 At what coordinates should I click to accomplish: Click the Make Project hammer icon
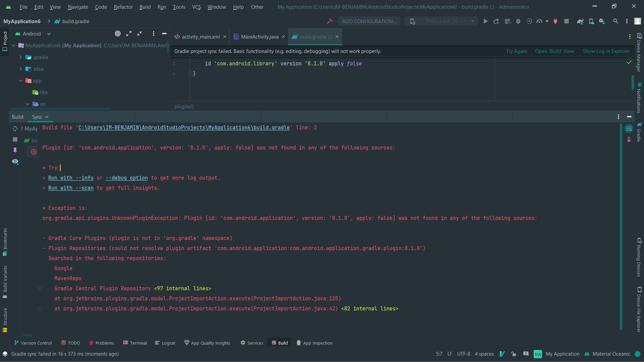click(x=329, y=21)
